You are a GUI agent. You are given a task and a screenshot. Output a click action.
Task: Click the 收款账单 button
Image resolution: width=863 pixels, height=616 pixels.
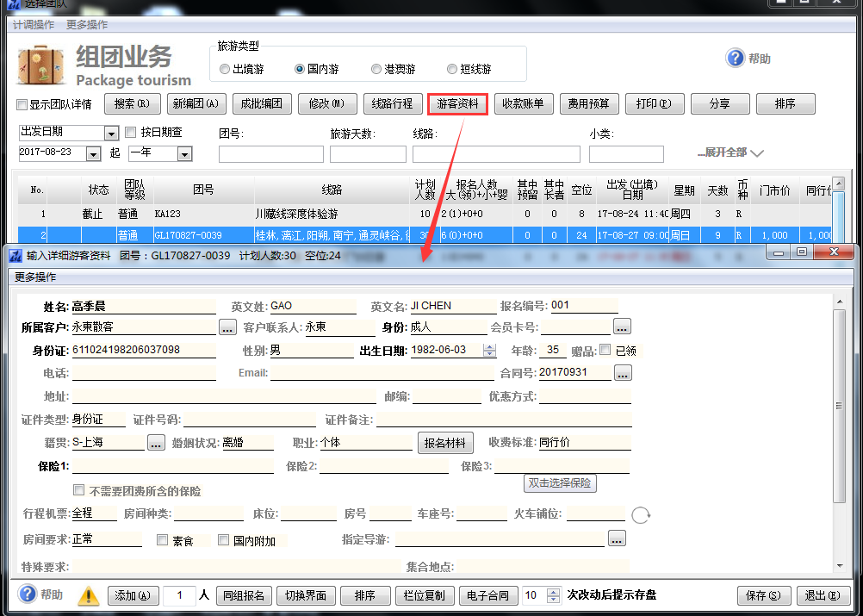(x=523, y=103)
